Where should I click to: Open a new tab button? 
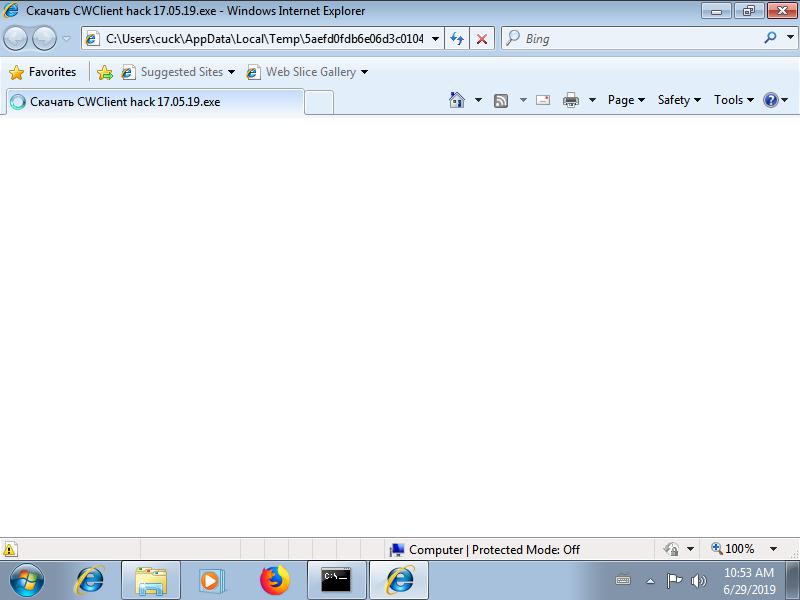(x=319, y=102)
